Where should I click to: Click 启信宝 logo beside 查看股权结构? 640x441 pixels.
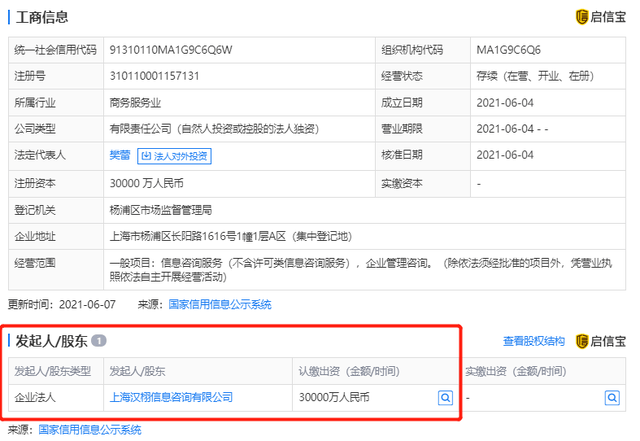click(x=600, y=341)
